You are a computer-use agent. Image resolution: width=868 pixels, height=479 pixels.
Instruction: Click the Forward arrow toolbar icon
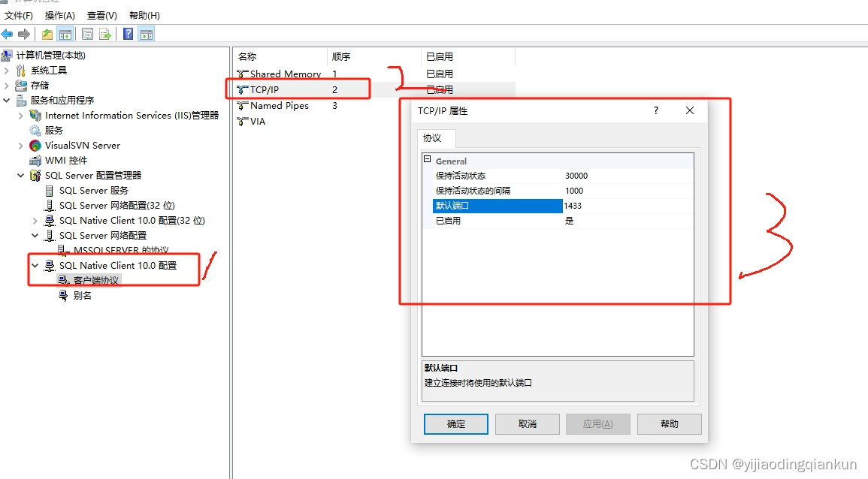tap(24, 35)
